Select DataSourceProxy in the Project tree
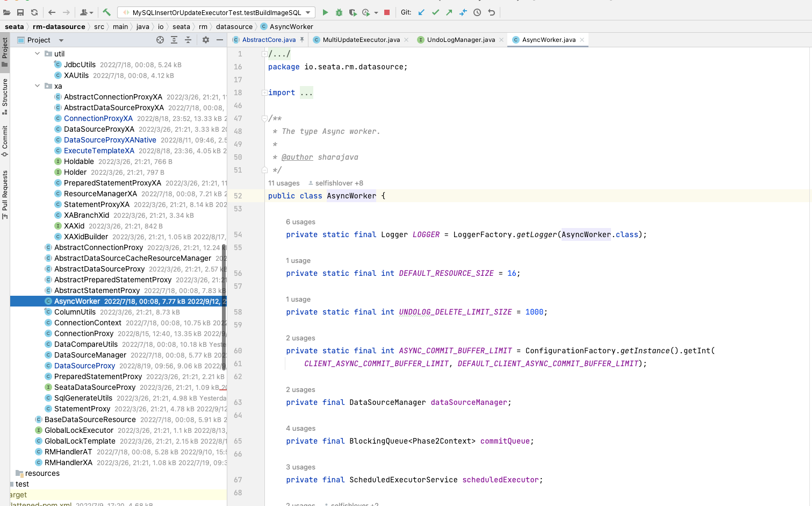The image size is (812, 506). click(84, 366)
